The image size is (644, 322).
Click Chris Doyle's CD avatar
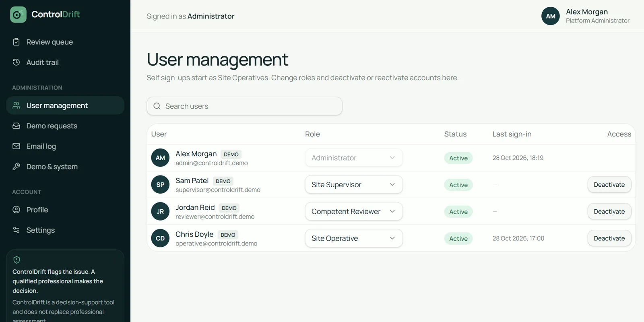tap(160, 238)
